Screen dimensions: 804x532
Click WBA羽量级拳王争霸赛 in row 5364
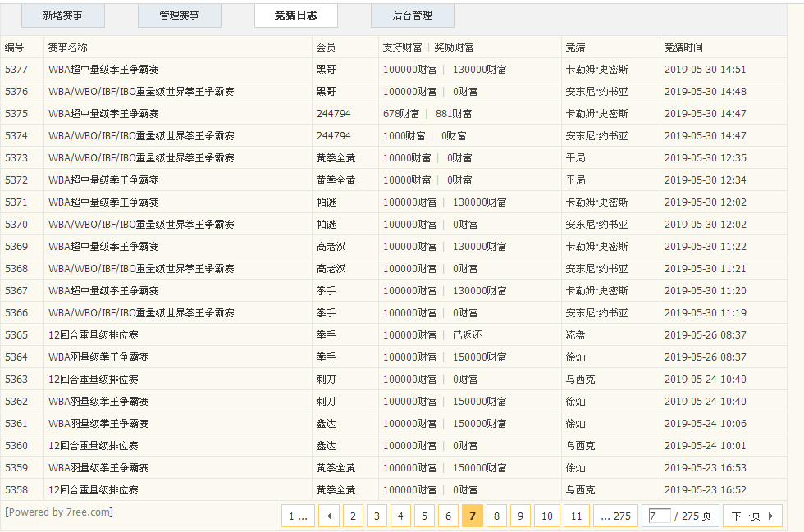[x=98, y=357]
